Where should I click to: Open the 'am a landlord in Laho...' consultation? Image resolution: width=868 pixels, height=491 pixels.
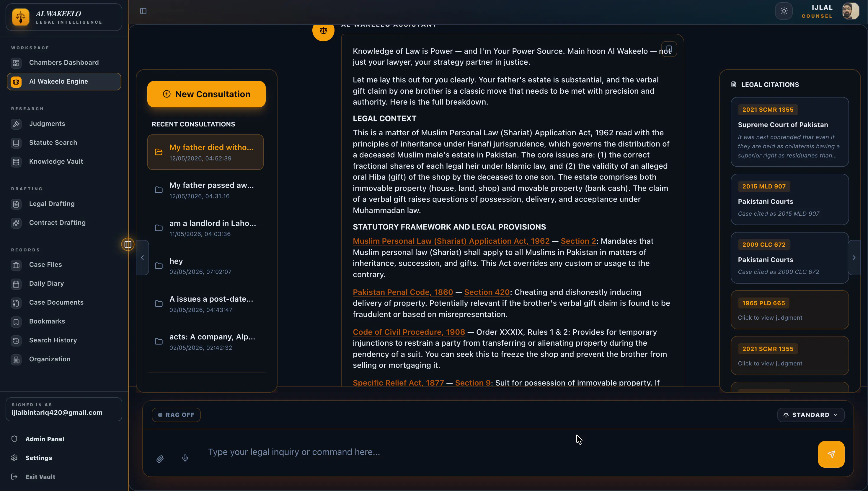[x=205, y=228]
